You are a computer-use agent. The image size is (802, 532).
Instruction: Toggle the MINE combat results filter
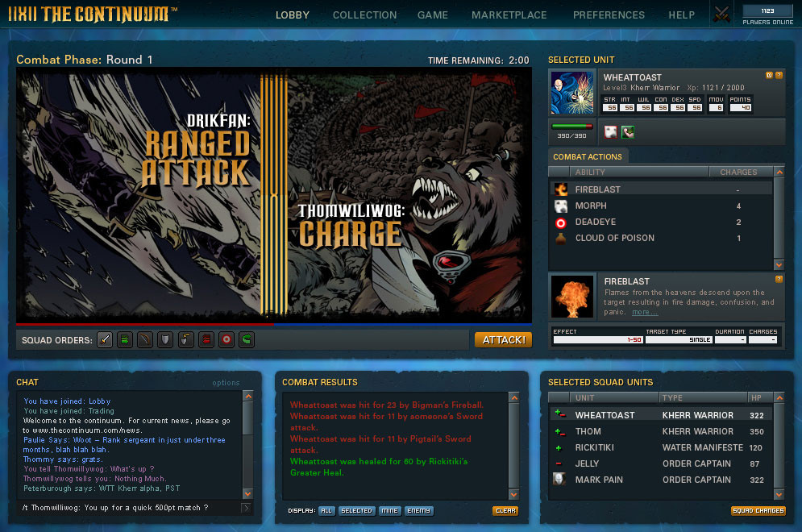[390, 510]
